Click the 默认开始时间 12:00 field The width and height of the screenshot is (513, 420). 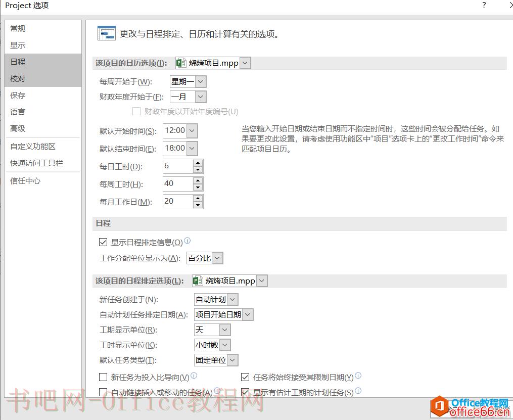pos(175,131)
